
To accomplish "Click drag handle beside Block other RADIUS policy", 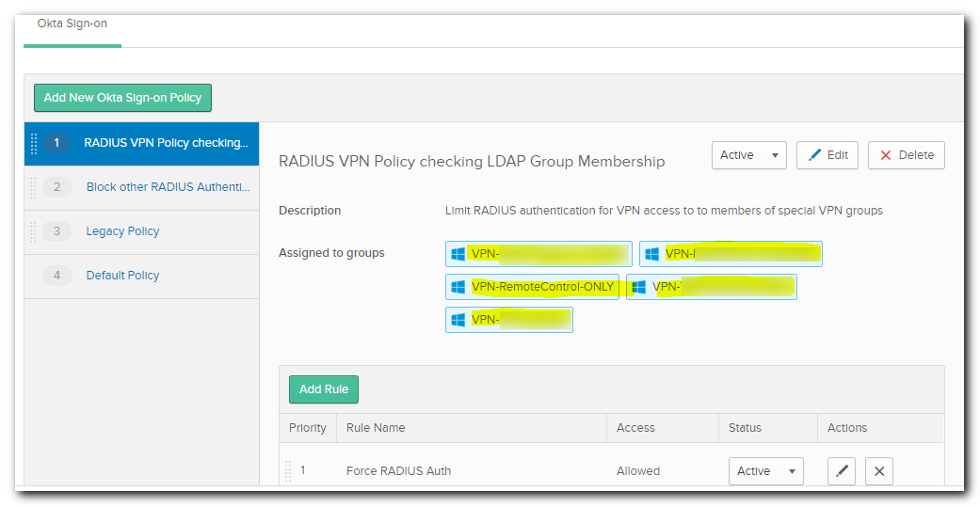I will tap(33, 187).
